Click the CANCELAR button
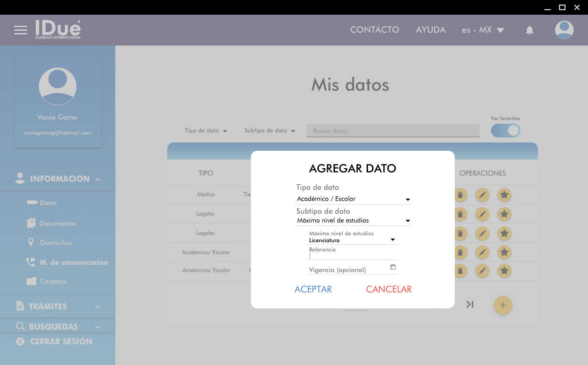Viewport: 588px width, 365px height. (389, 289)
